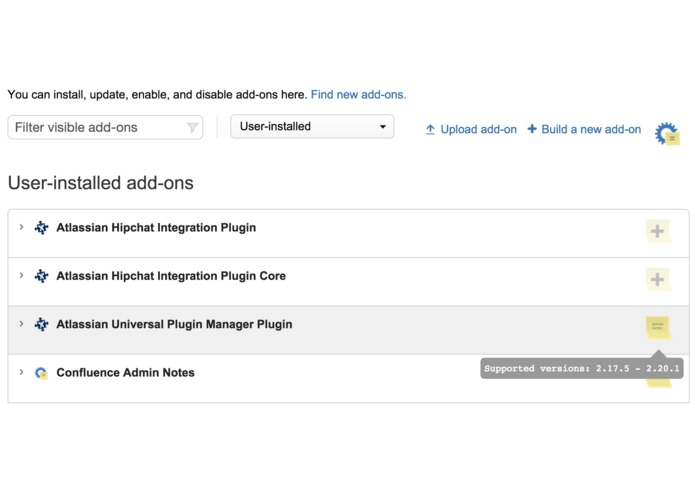Viewport: 695px width, 494px height.
Task: Click the filter funnel icon in search box
Action: pyautogui.click(x=192, y=128)
